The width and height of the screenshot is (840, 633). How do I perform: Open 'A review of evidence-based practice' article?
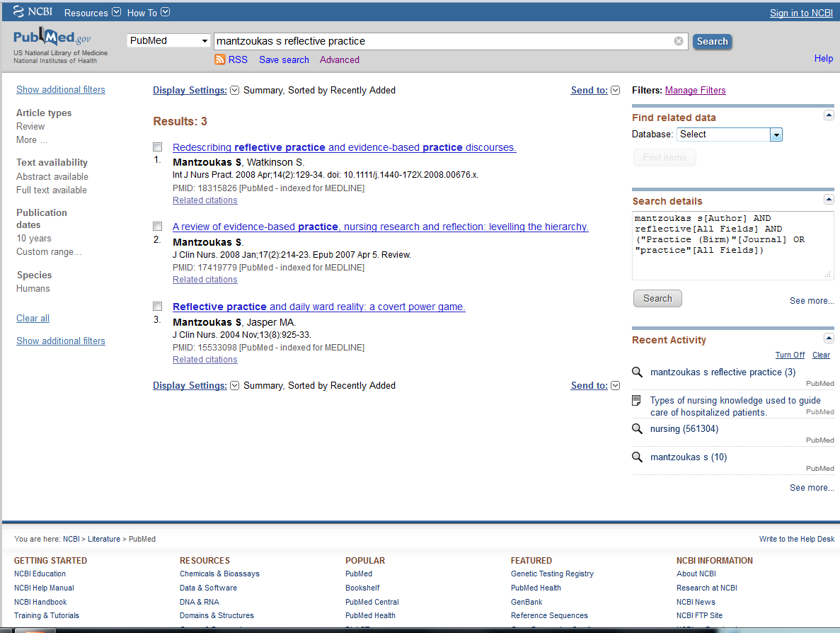point(380,227)
